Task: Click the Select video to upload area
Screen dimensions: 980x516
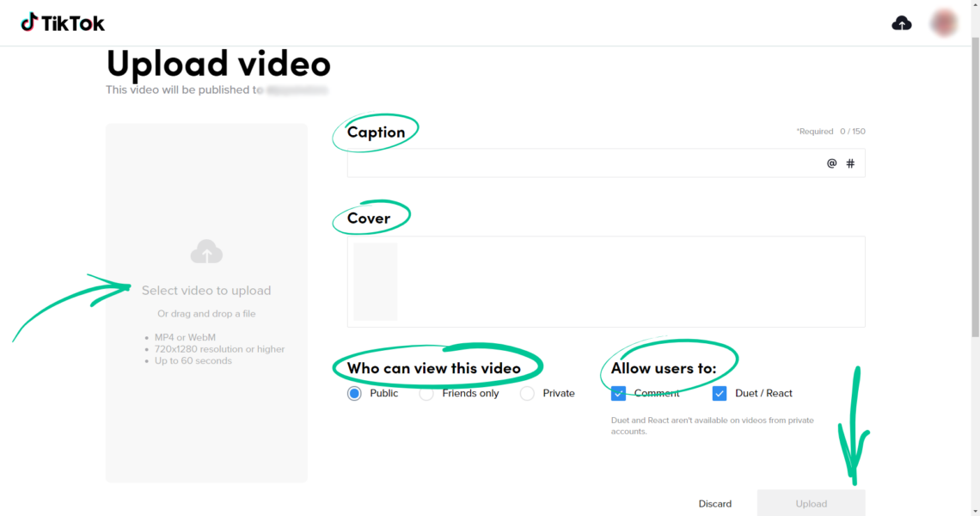Action: tap(206, 290)
